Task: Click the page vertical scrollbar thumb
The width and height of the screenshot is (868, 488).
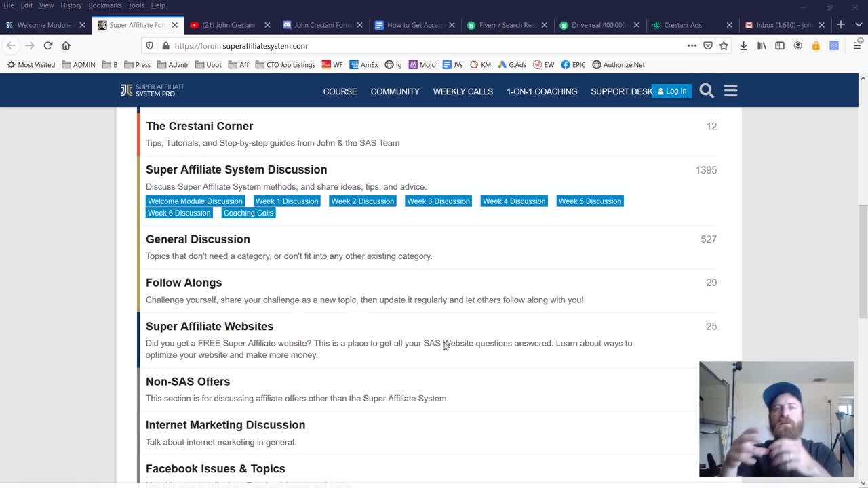Action: pos(863,261)
